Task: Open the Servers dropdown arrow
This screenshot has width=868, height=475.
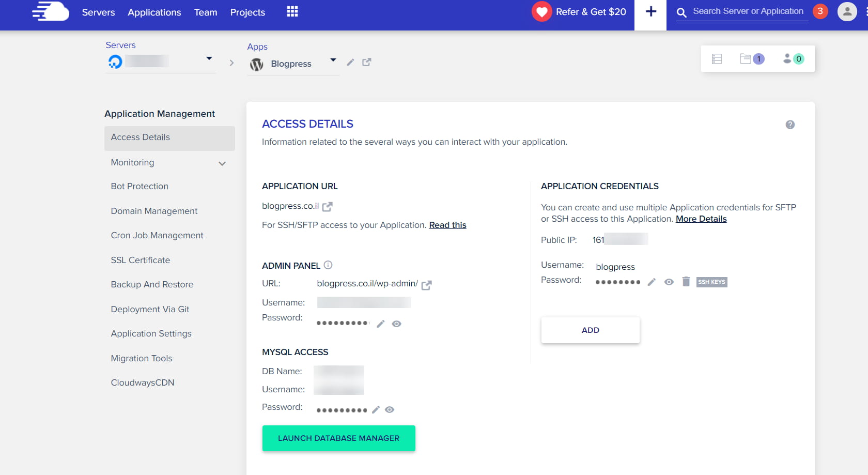Action: (209, 58)
